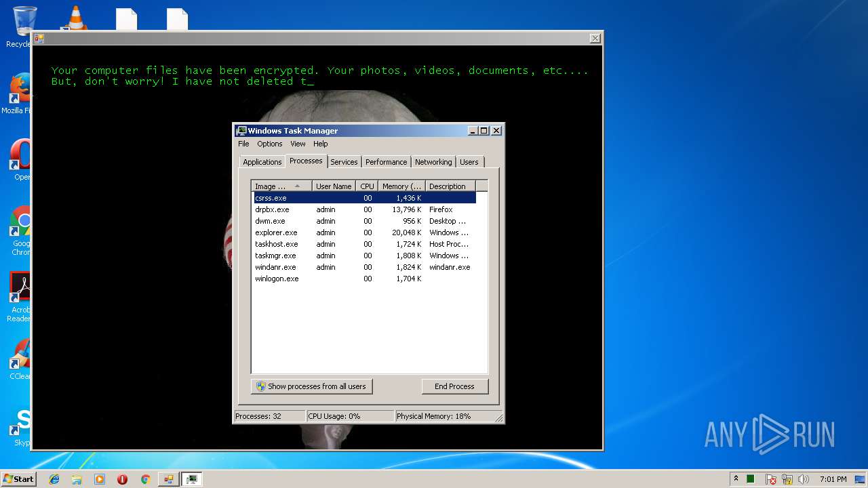Open Task Manager File menu
Screen dimensions: 868x488
point(243,144)
